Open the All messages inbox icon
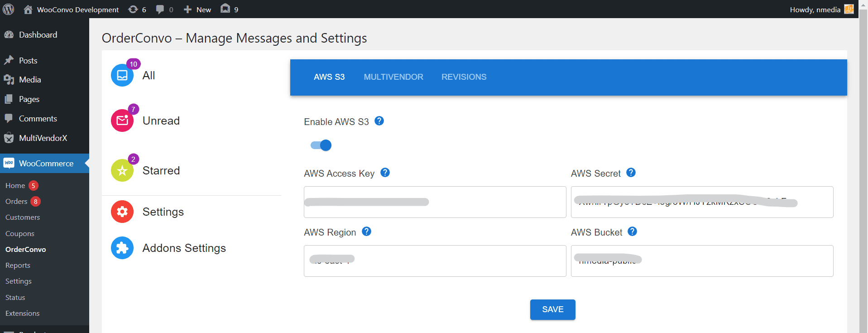The image size is (868, 333). click(122, 75)
